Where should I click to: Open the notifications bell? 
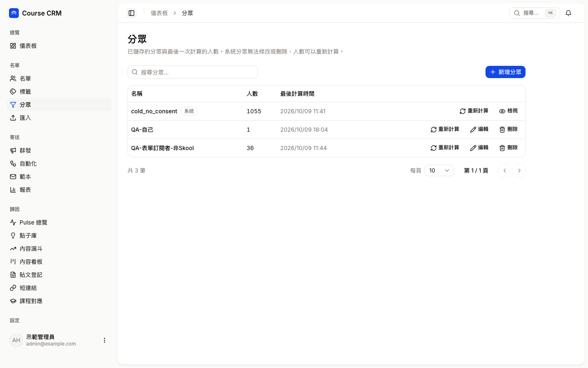tap(568, 13)
